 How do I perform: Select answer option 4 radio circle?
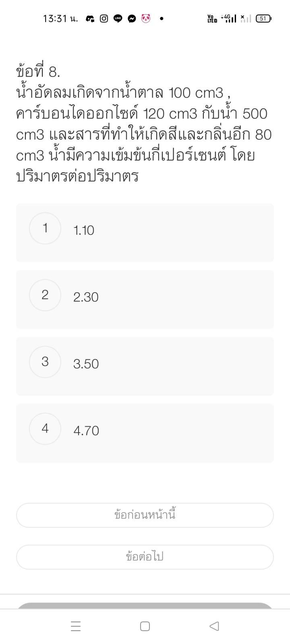[45, 429]
